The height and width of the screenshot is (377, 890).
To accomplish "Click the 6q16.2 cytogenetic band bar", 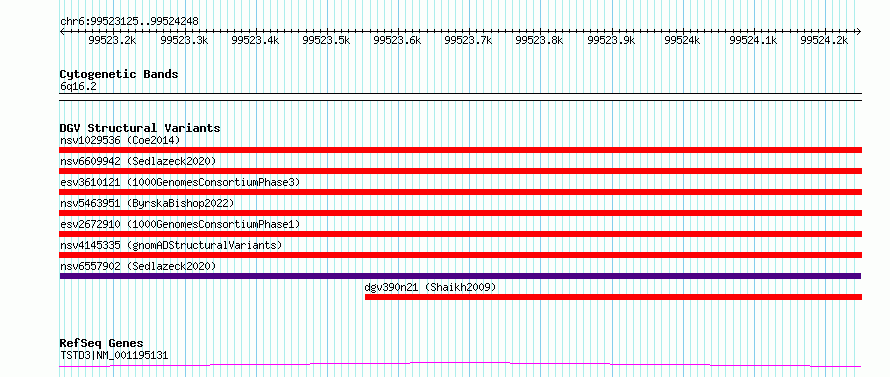I will pyautogui.click(x=460, y=97).
